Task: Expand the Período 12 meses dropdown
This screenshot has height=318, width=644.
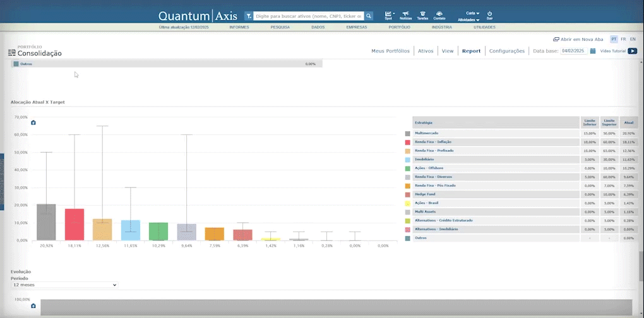Action: 64,285
